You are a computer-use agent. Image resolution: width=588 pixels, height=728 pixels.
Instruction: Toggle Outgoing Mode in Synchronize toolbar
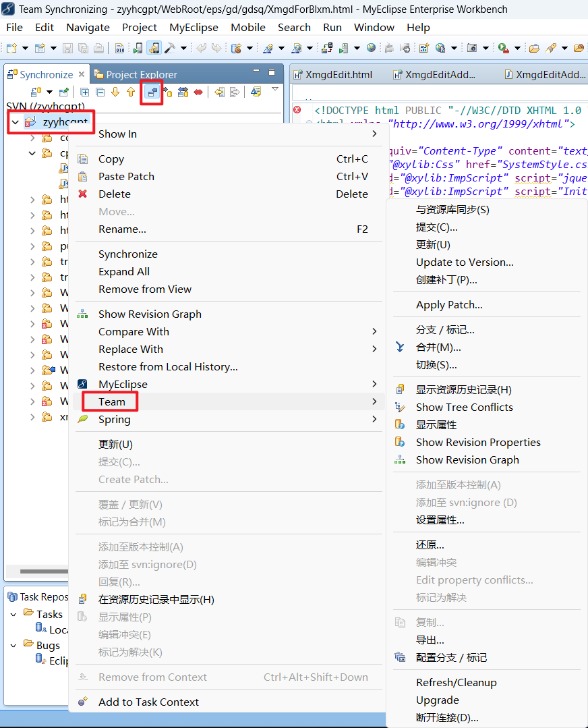coord(167,92)
